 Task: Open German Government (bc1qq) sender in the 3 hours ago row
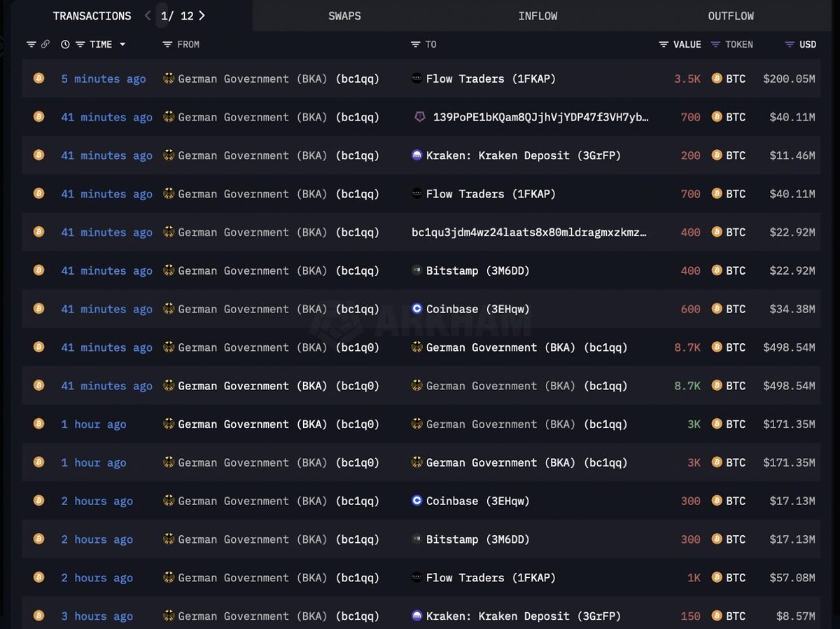(279, 616)
